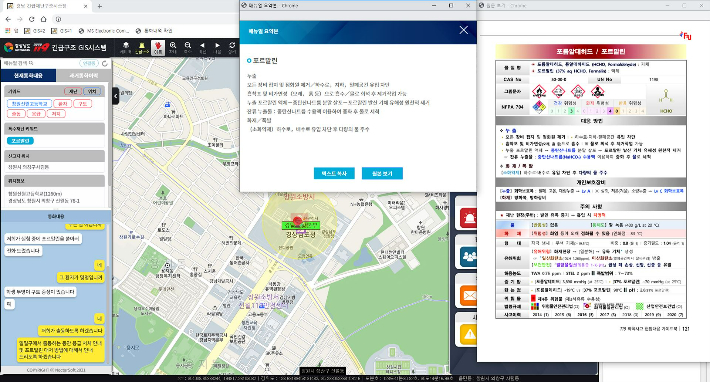This screenshot has width=710, height=382.
Task: Open the NIS Electronic bookmark
Action: [x=104, y=31]
